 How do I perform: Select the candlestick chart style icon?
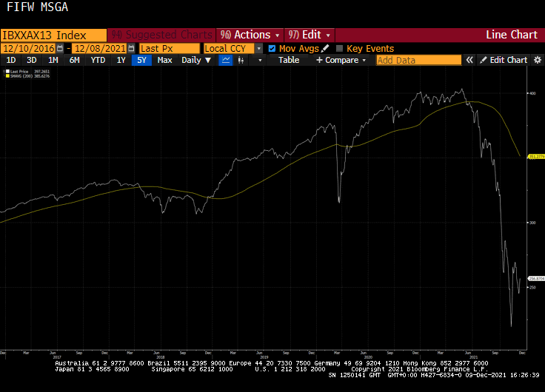tap(241, 60)
